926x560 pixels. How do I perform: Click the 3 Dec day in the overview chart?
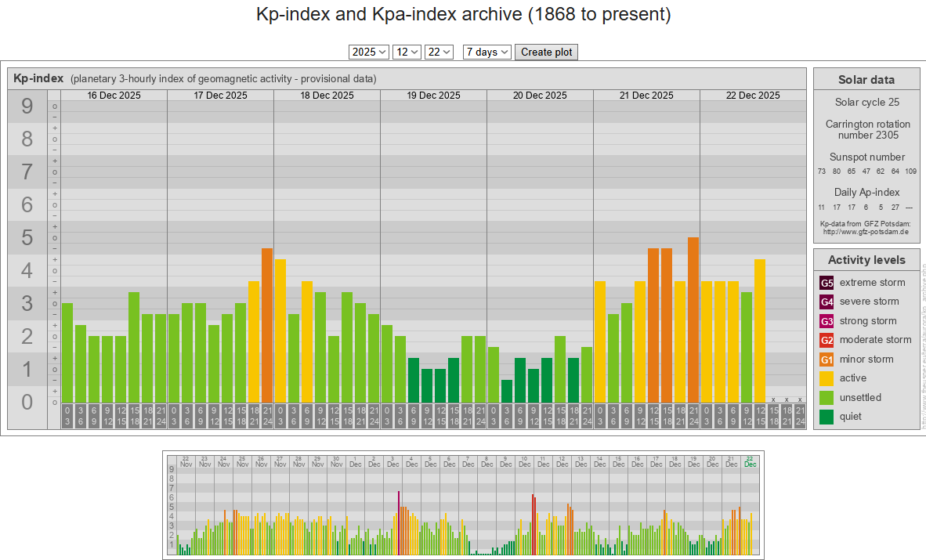[x=392, y=461]
